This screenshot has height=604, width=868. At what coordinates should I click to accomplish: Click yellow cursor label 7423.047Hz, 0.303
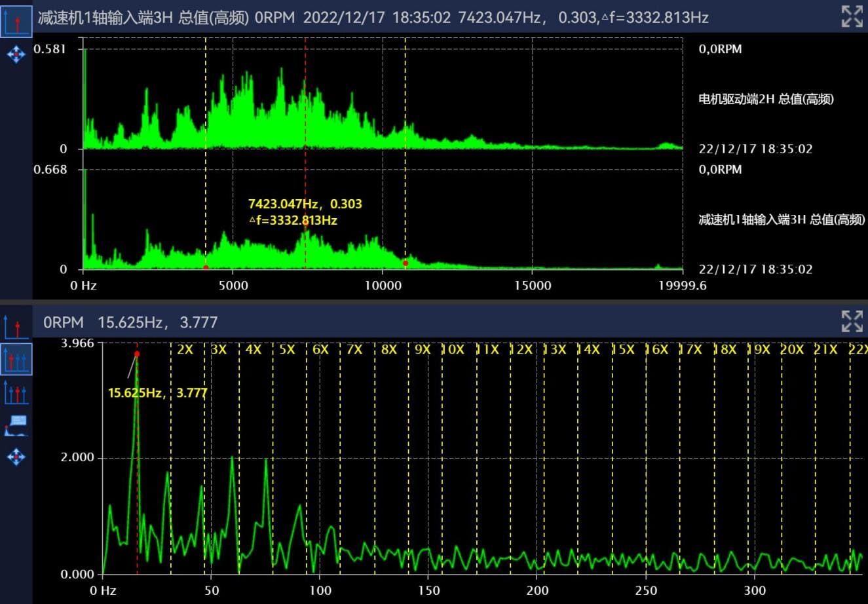(x=305, y=204)
